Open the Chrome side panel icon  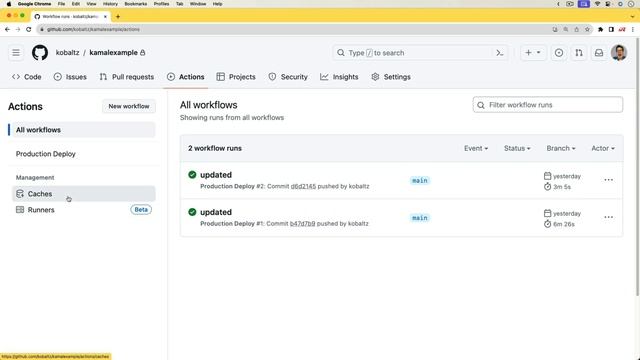(611, 29)
